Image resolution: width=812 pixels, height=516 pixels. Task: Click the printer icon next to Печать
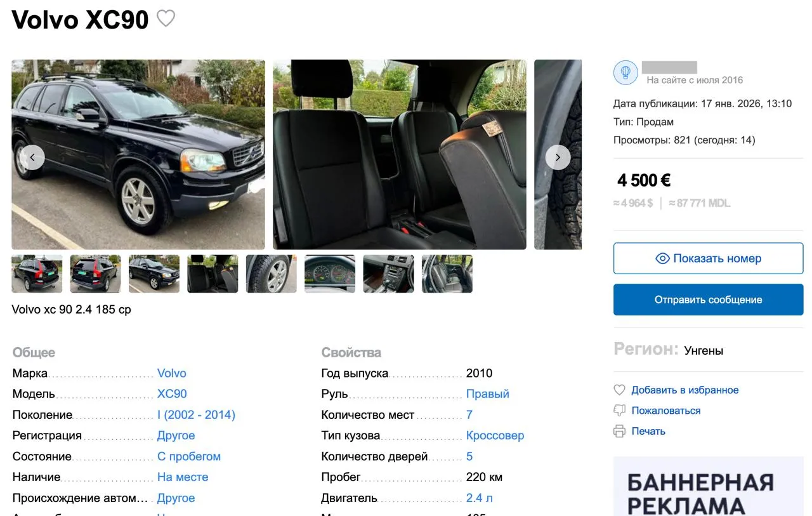620,432
